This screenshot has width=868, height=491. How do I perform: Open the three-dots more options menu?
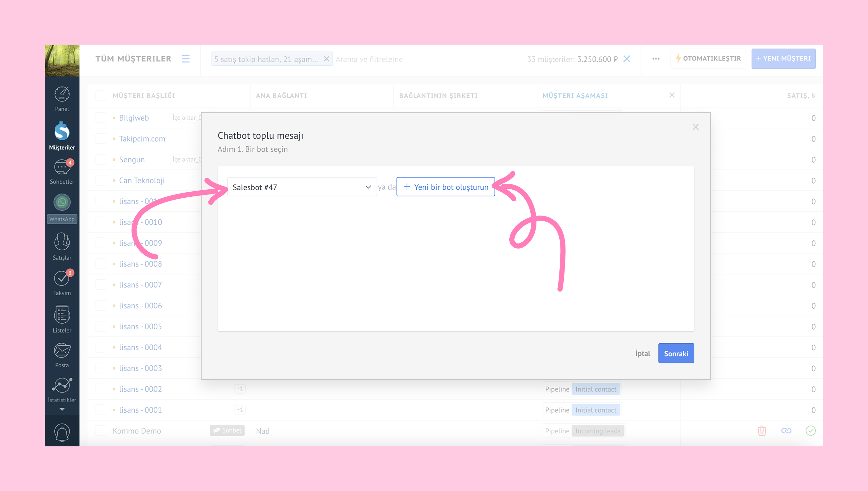coord(656,59)
